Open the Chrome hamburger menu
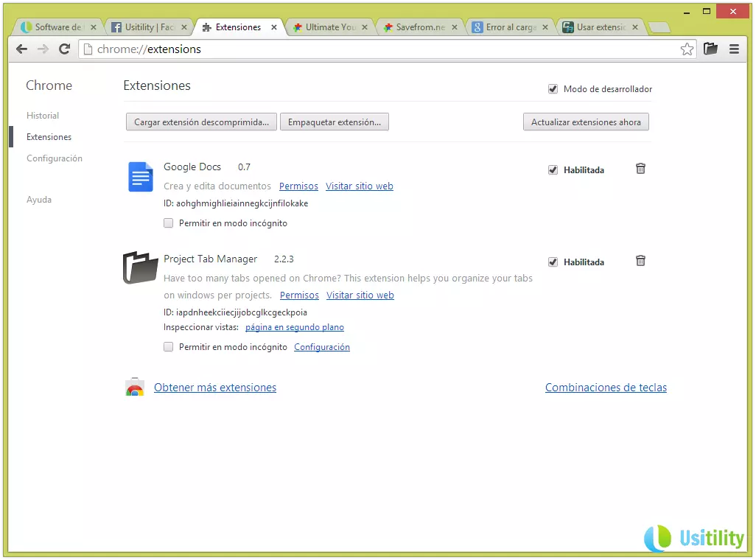This screenshot has width=756, height=560. 734,49
